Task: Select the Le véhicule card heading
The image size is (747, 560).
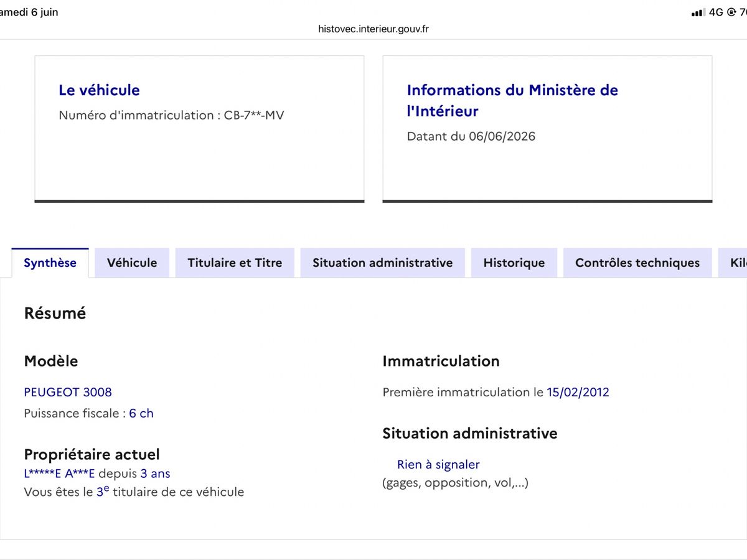Action: point(99,90)
